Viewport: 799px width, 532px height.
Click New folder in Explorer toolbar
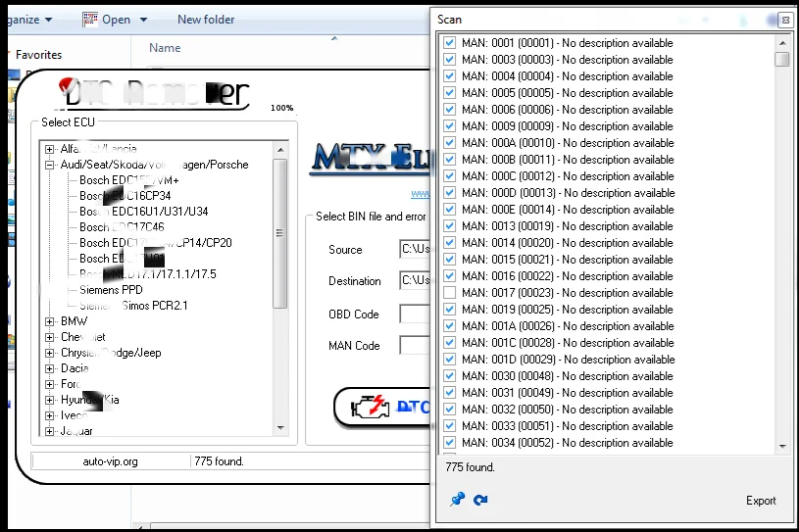tap(206, 20)
